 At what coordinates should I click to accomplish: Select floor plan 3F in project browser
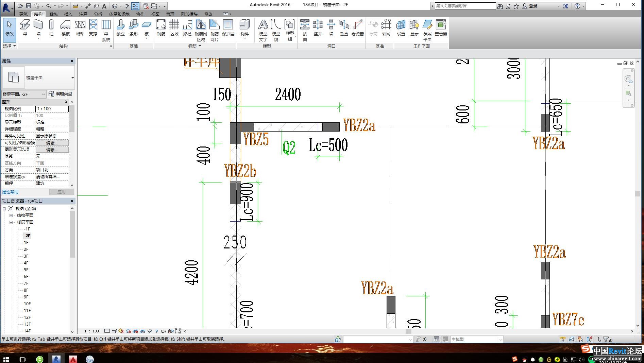(26, 256)
